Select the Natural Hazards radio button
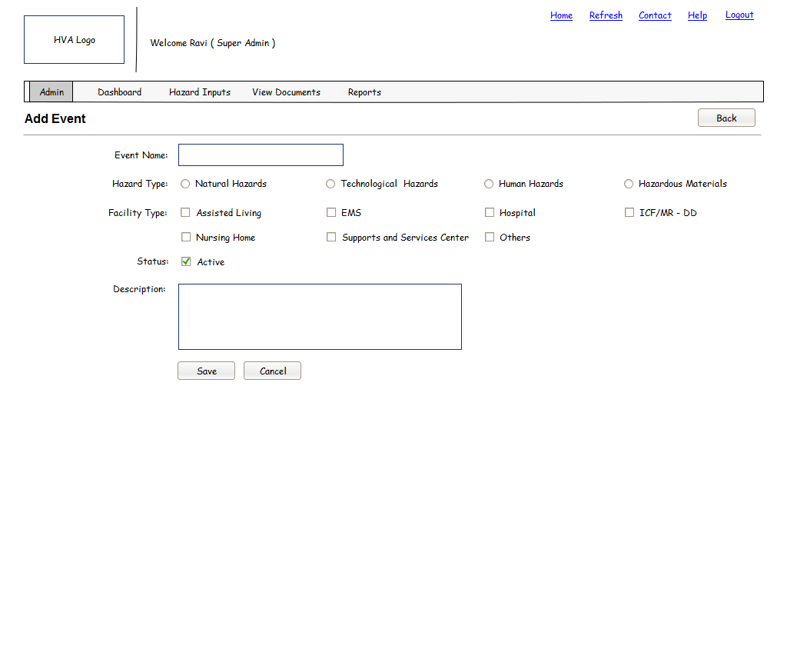The image size is (787, 672). [185, 184]
